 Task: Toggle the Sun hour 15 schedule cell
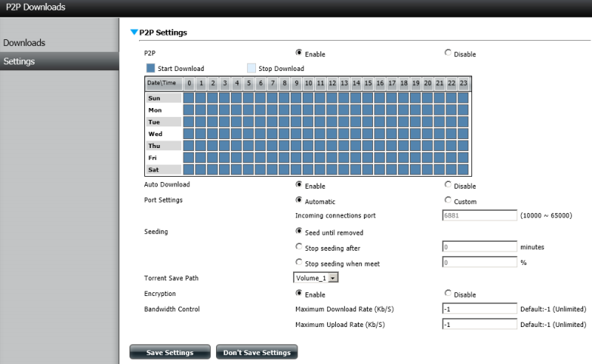(367, 98)
